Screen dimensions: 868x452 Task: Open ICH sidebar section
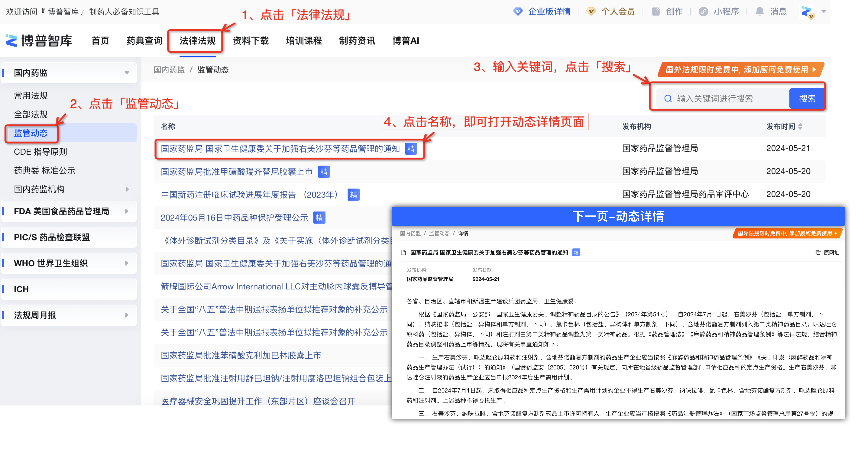[x=69, y=289]
